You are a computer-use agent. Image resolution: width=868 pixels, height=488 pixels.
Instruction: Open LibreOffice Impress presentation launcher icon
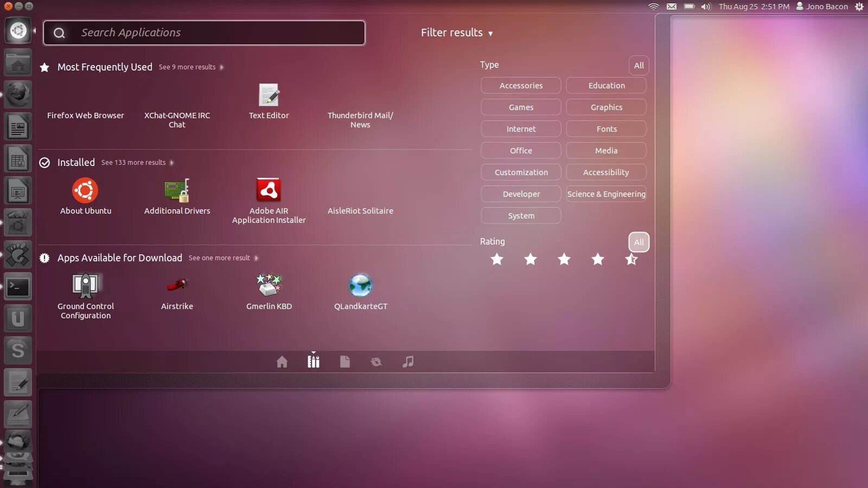pyautogui.click(x=18, y=191)
